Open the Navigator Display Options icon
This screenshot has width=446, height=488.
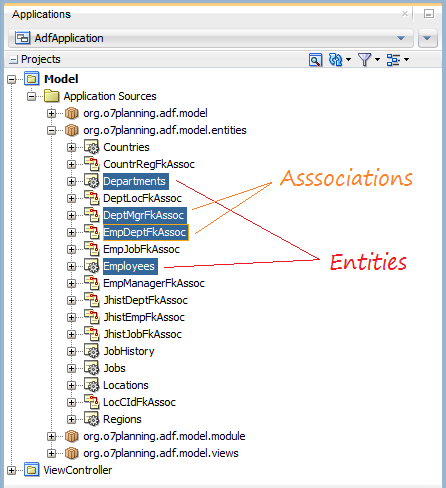click(x=393, y=60)
